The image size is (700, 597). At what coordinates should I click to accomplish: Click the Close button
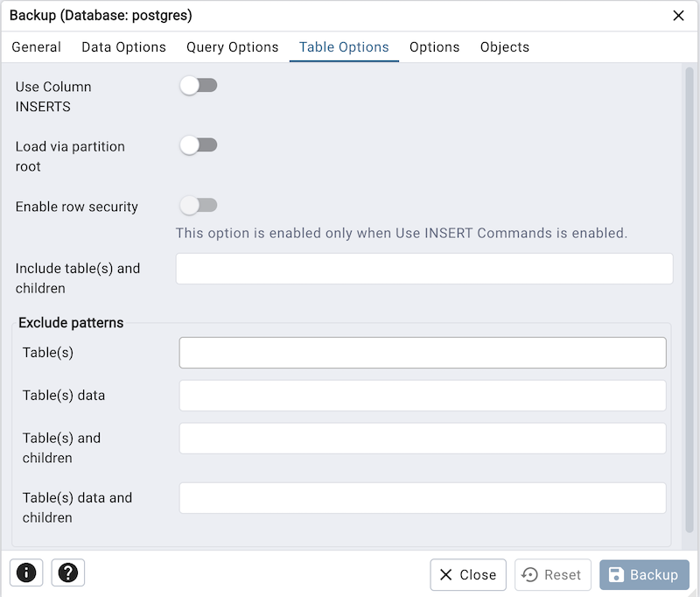coord(468,575)
